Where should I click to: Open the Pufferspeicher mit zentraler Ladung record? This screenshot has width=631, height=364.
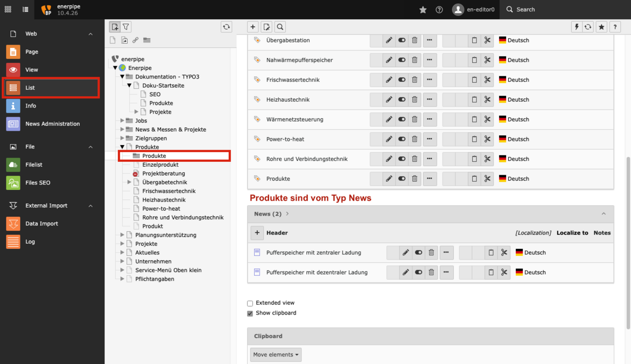click(x=313, y=253)
